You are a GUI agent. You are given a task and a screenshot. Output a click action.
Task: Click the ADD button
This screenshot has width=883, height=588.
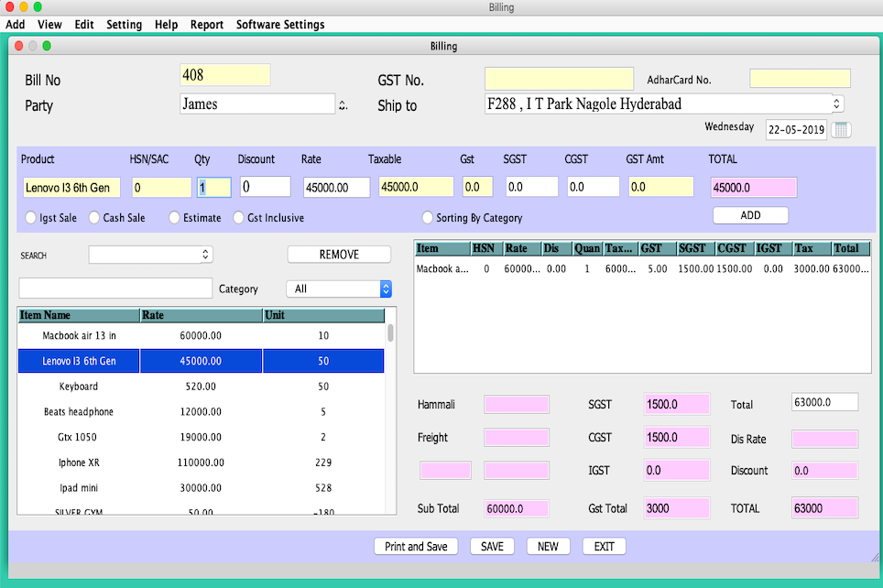click(750, 215)
